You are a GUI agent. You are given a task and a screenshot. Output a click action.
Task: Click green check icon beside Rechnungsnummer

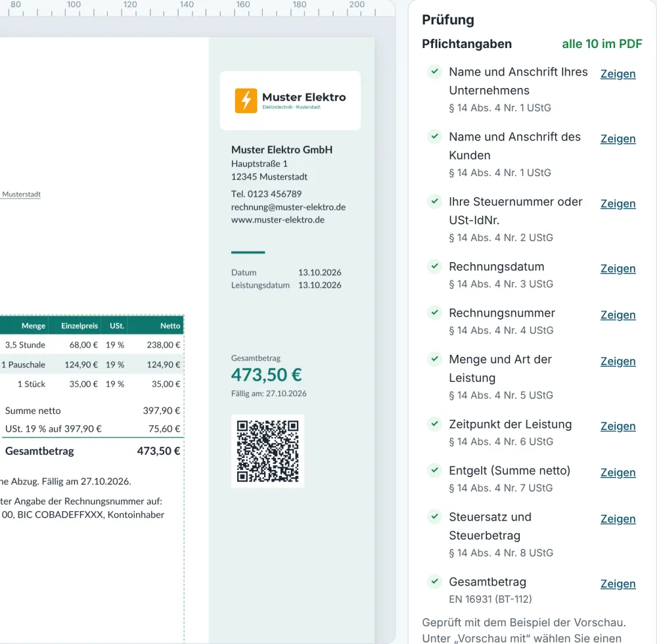tap(434, 313)
